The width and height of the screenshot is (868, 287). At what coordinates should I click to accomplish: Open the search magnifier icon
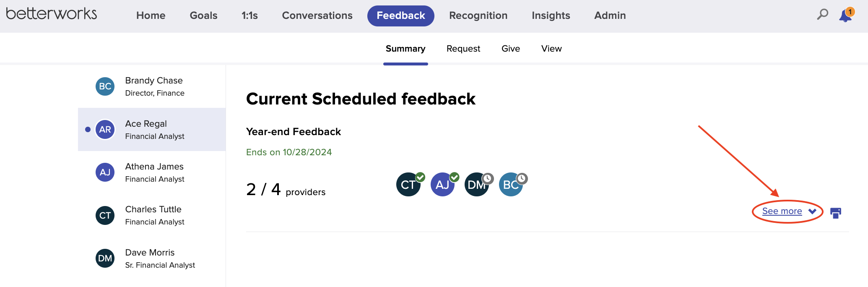tap(822, 15)
